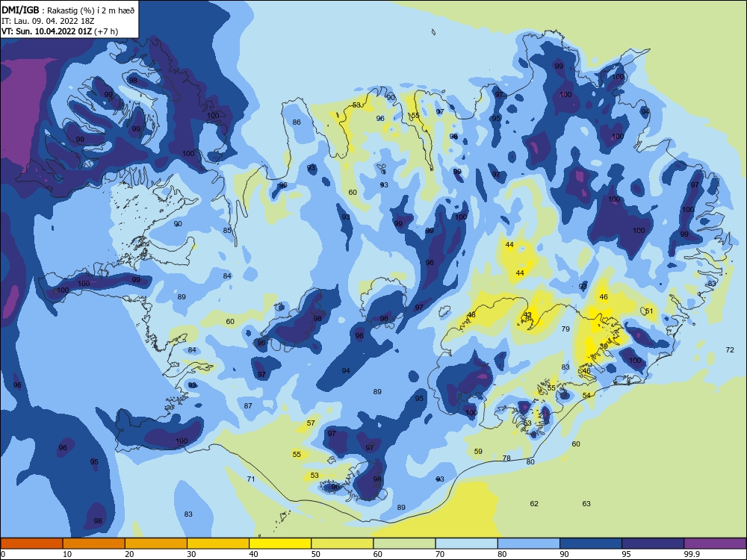747x560 pixels.
Task: Click the map value '57' in the south
Action: pos(311,423)
